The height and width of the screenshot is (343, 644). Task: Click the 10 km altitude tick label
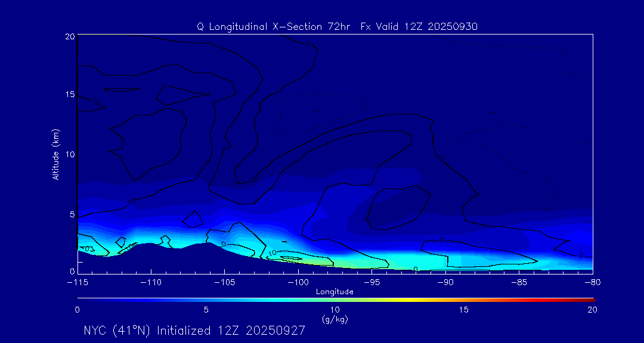[69, 154]
